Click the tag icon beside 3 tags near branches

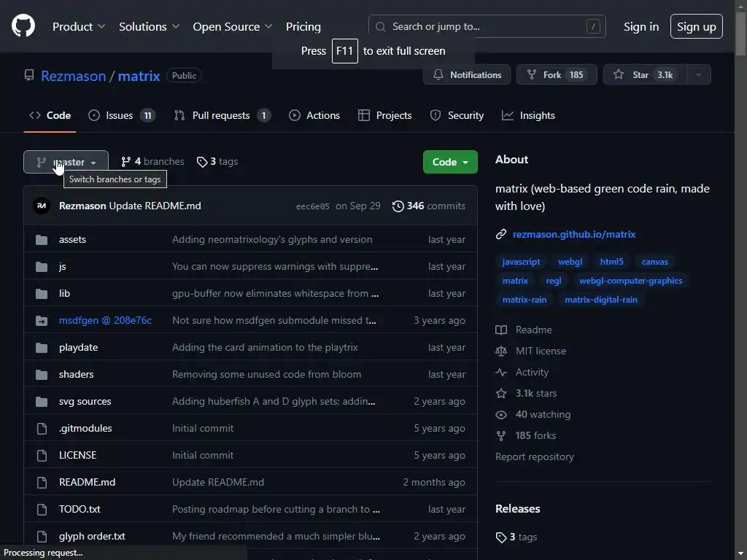(x=202, y=162)
